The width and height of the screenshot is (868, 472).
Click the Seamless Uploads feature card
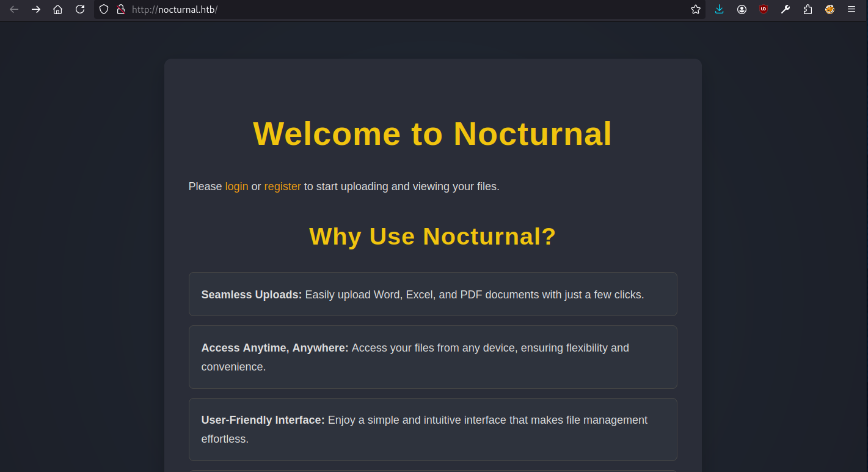432,294
